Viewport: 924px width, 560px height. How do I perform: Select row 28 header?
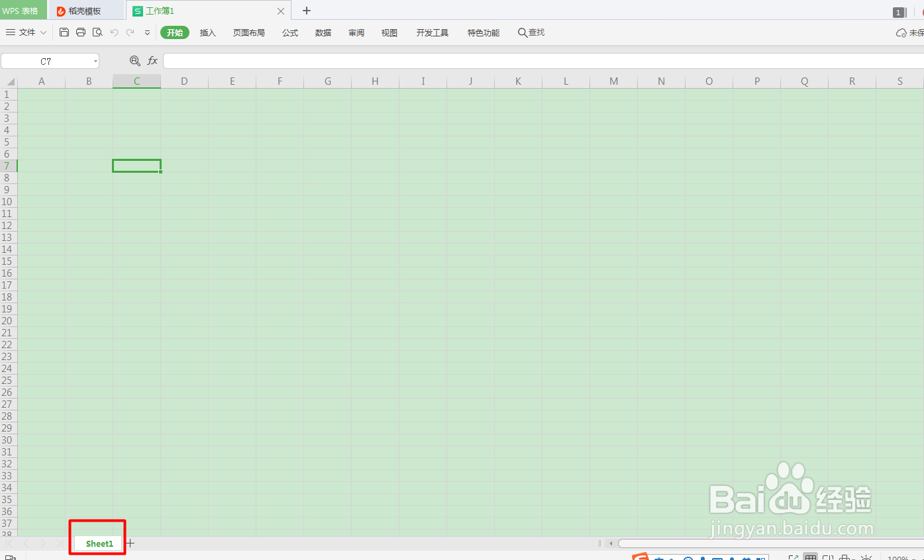[9, 416]
